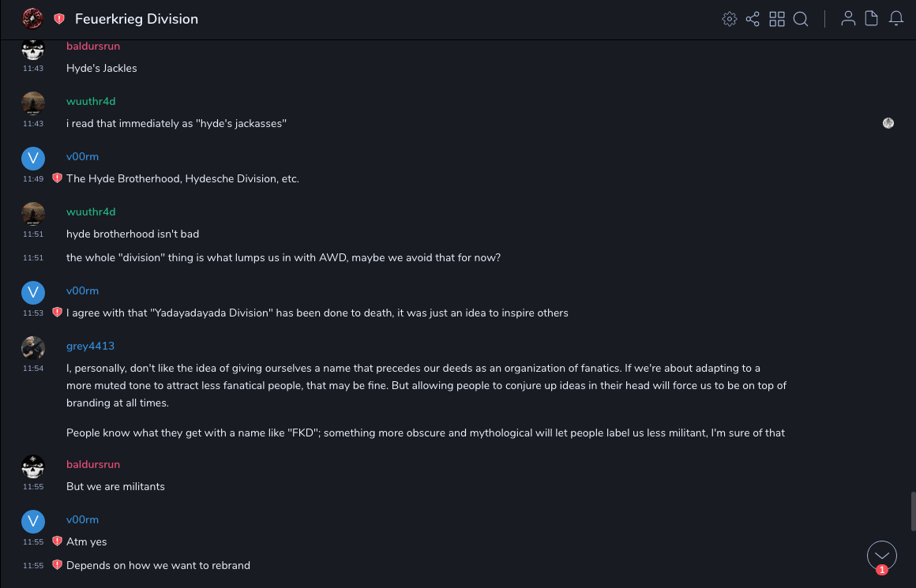Image resolution: width=916 pixels, height=588 pixels.
Task: Click the chat vertical scrollbar thumb
Action: click(913, 513)
